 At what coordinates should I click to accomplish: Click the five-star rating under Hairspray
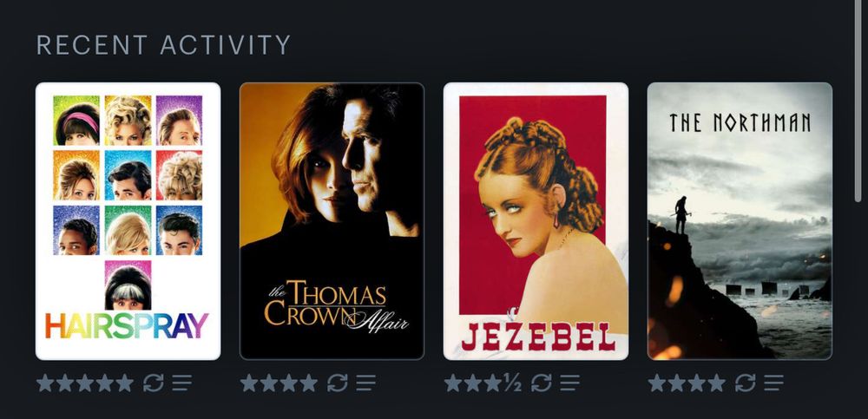pos(85,383)
